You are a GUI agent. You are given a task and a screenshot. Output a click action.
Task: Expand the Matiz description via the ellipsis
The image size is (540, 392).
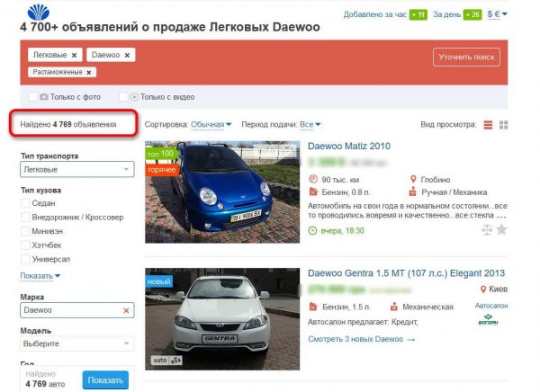[x=501, y=216]
